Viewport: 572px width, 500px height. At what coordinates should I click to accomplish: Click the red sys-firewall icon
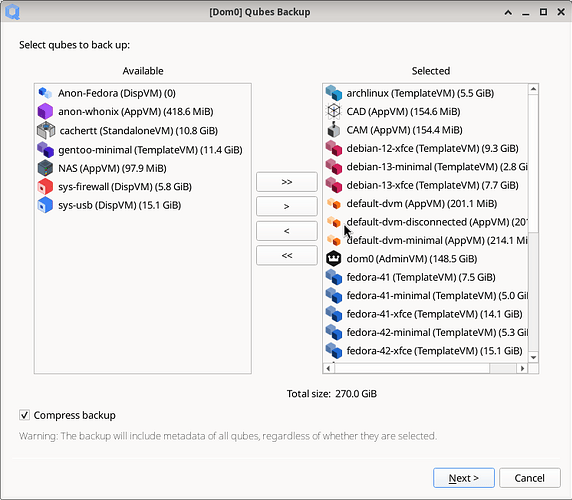point(45,187)
